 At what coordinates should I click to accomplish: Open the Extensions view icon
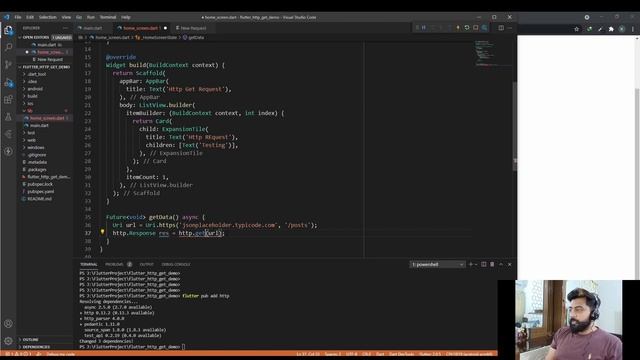tap(8, 100)
